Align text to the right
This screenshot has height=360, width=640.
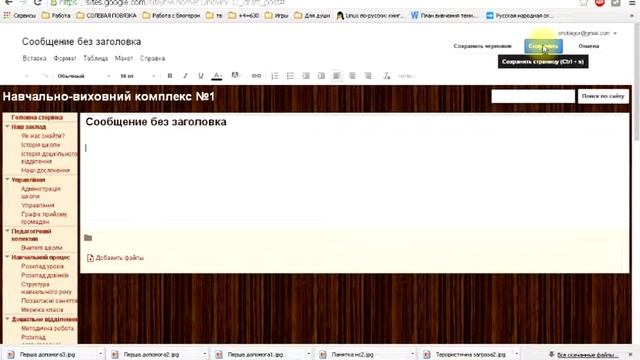coord(368,76)
